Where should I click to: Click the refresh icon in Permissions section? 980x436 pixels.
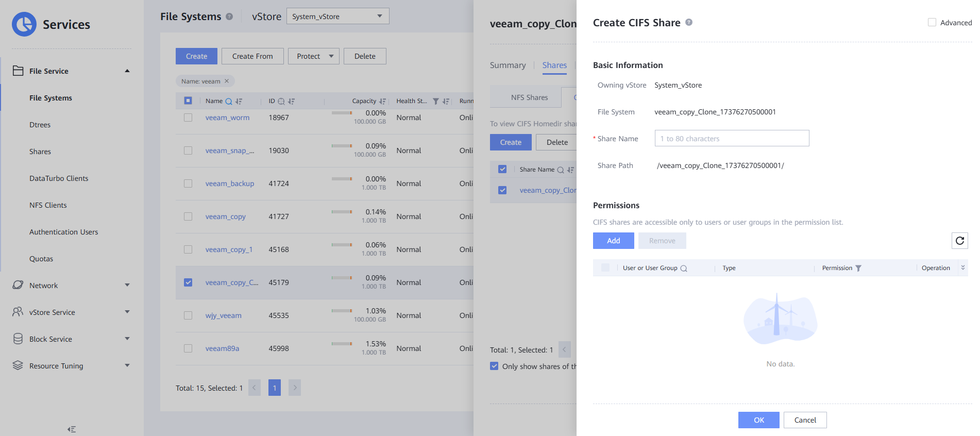[959, 241]
